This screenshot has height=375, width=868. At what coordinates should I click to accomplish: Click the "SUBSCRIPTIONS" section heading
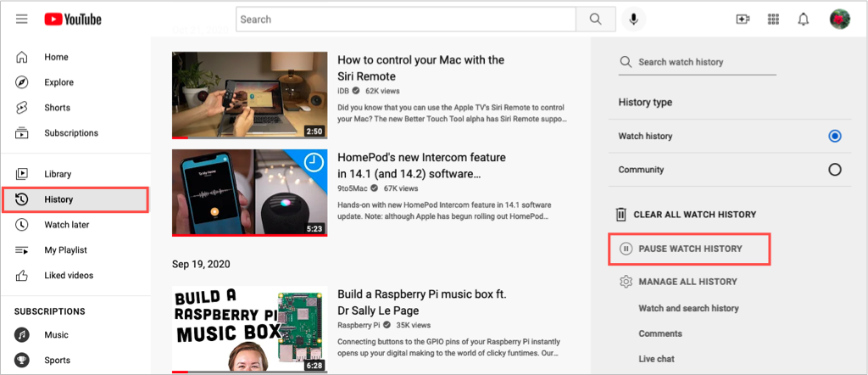(x=50, y=311)
